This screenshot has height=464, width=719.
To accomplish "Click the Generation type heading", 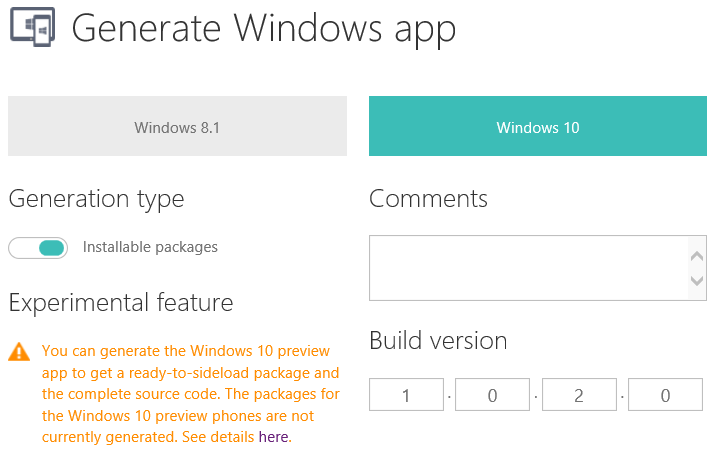I will (96, 200).
